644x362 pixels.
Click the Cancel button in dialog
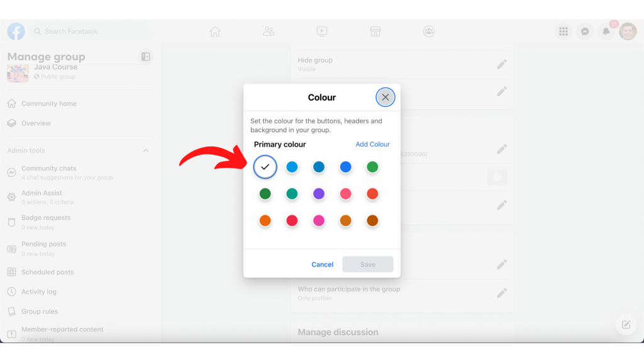click(x=323, y=265)
